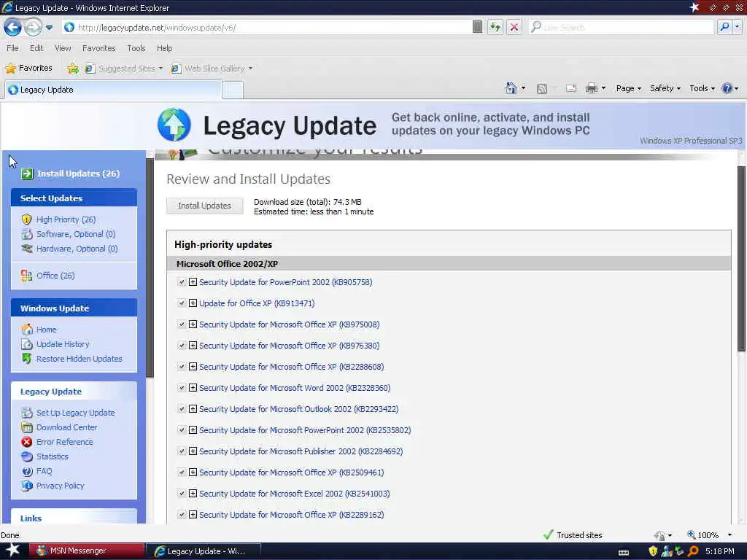Click the Add to Favorites star icon
The height and width of the screenshot is (560, 747).
[72, 69]
